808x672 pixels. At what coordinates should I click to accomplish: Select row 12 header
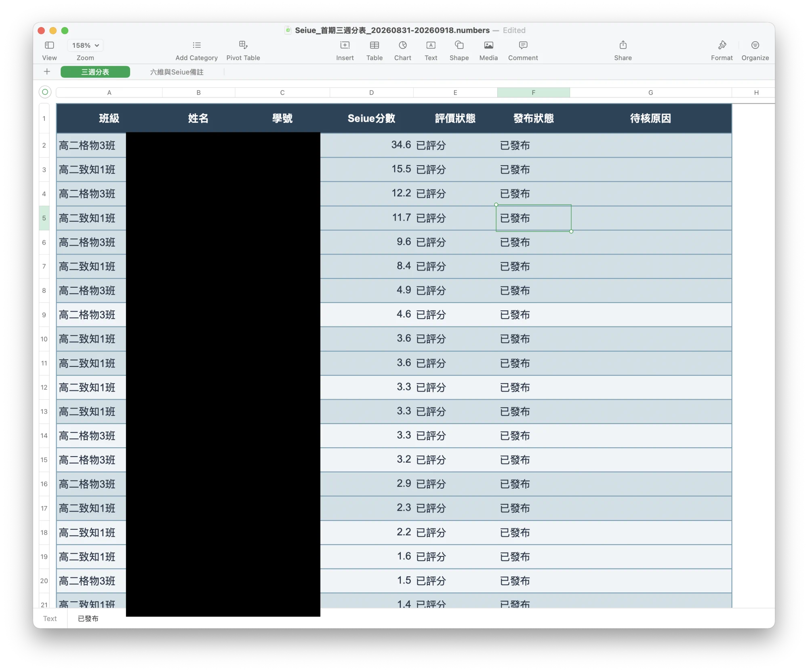tap(44, 388)
